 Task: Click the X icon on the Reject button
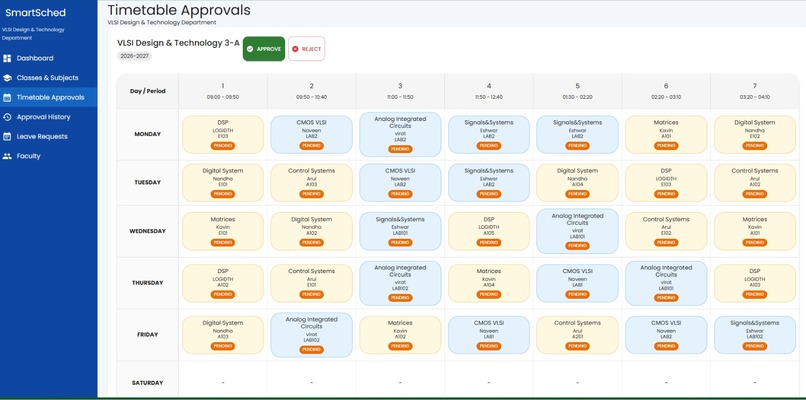click(295, 49)
